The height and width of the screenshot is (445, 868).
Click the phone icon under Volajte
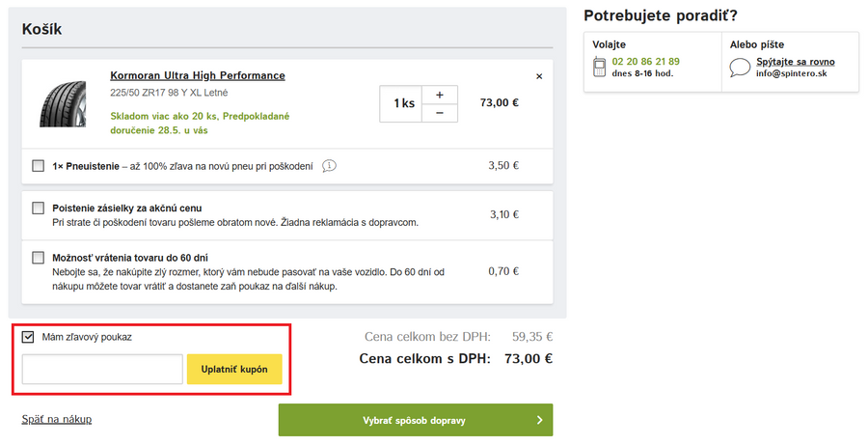tap(599, 67)
